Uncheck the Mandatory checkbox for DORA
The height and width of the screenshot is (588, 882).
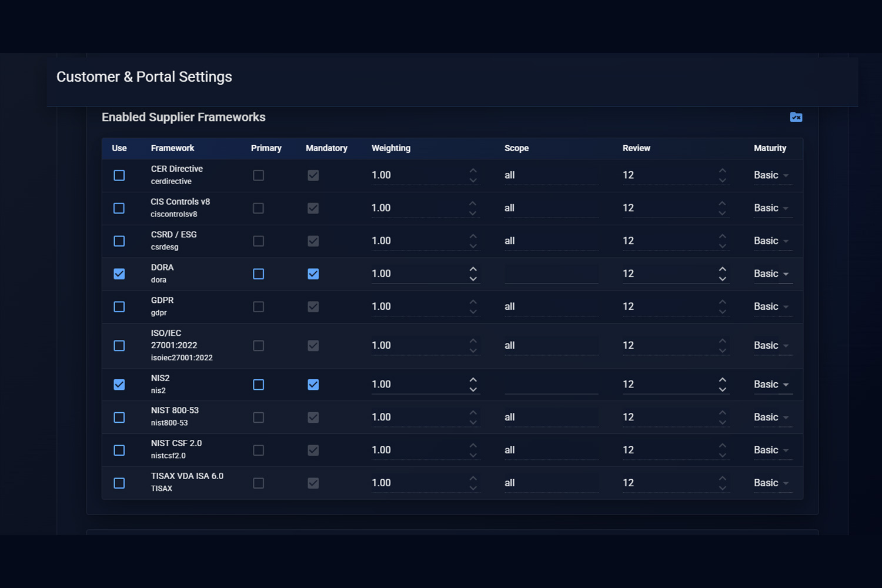coord(313,274)
